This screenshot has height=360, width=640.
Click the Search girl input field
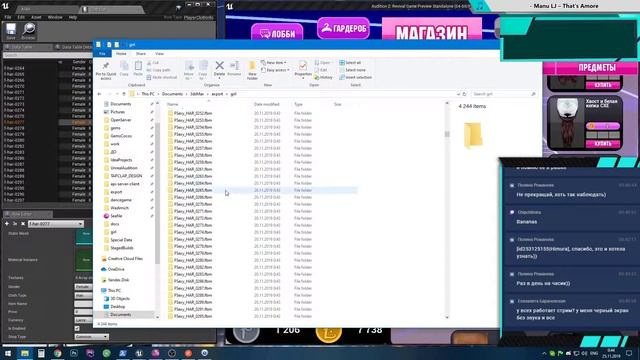point(503,94)
